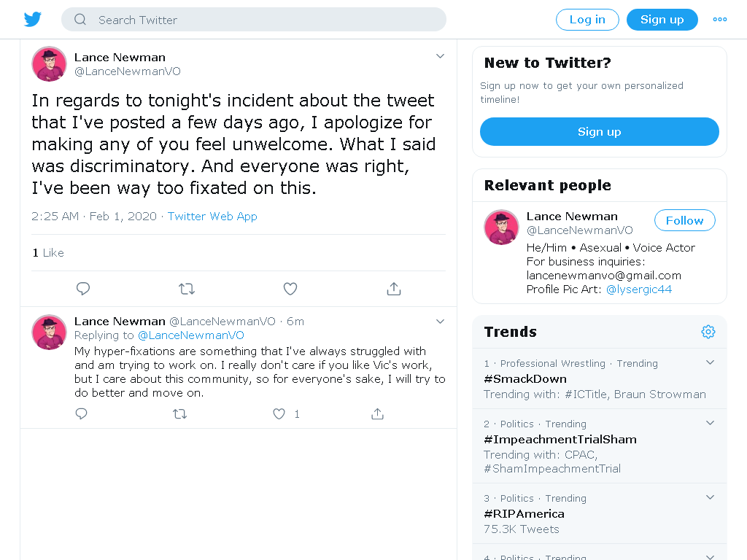Retweet the main apology tweet

tap(187, 289)
